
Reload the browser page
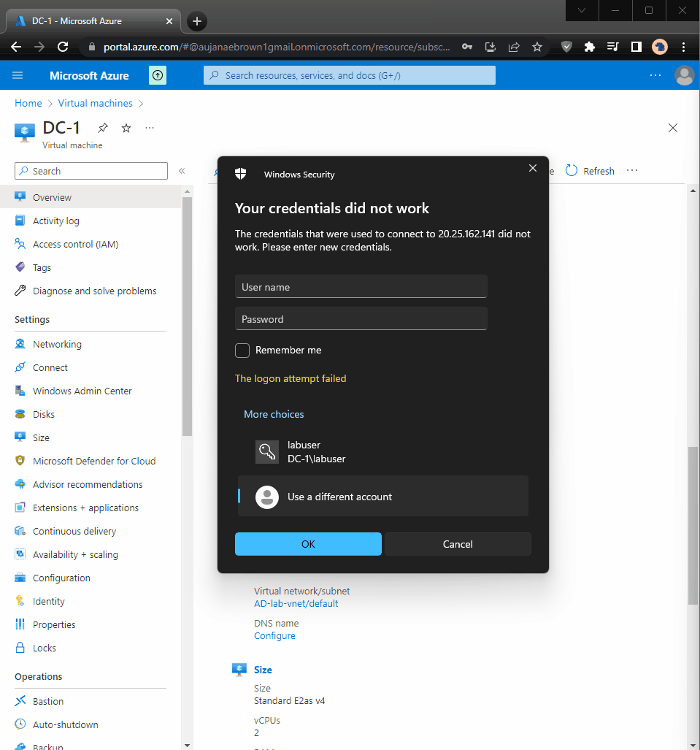[x=63, y=47]
